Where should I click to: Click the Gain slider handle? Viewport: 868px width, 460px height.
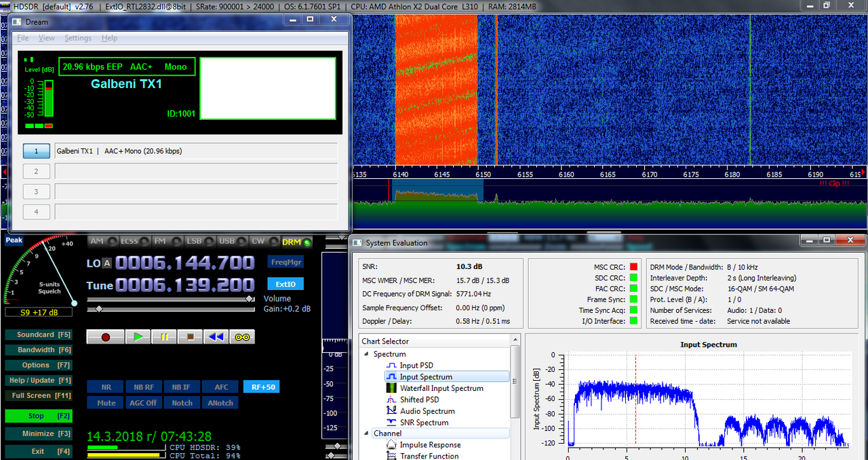pos(98,309)
